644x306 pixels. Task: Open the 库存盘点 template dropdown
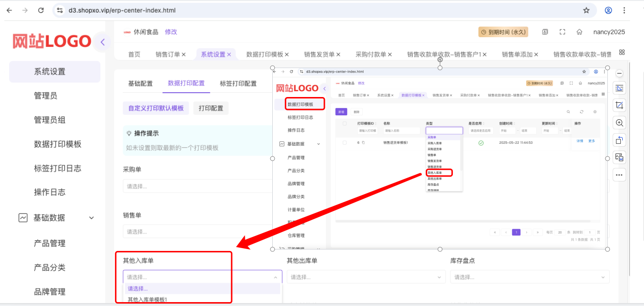coord(530,277)
